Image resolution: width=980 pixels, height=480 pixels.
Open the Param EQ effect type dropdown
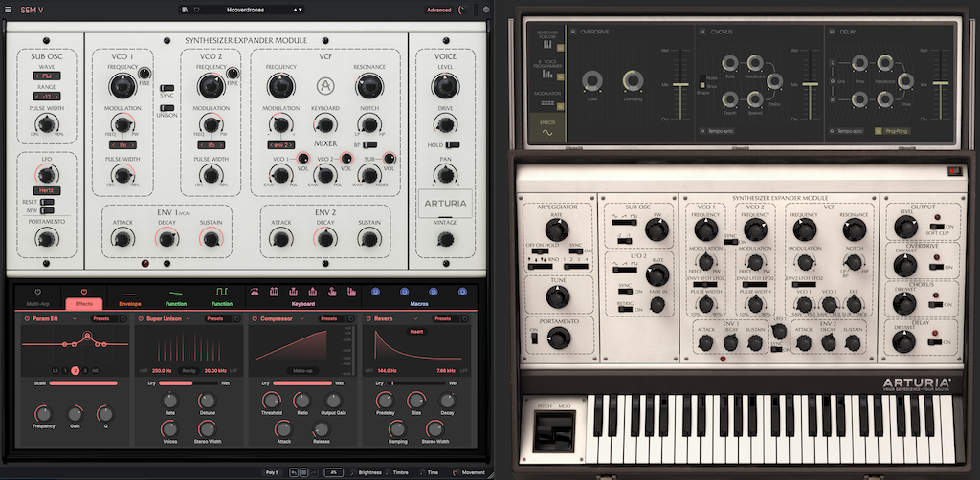point(74,318)
